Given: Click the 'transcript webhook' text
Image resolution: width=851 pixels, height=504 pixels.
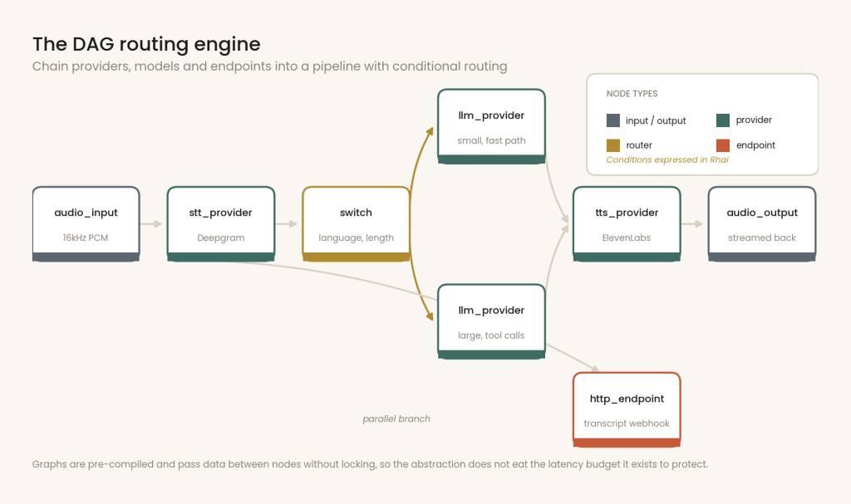Looking at the screenshot, I should point(627,423).
